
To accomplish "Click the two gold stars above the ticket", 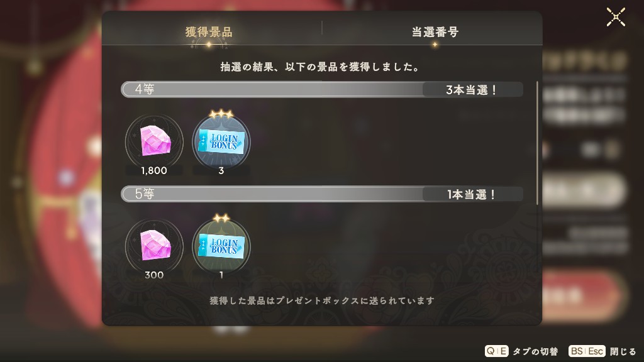I will click(x=221, y=218).
